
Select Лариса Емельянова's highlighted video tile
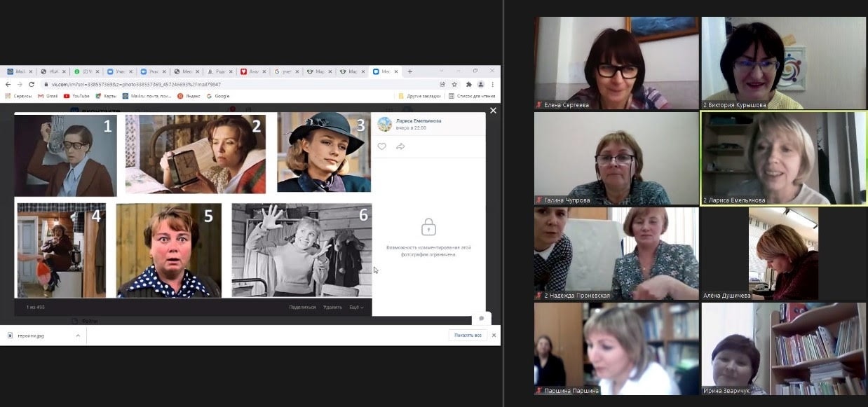pyautogui.click(x=784, y=158)
